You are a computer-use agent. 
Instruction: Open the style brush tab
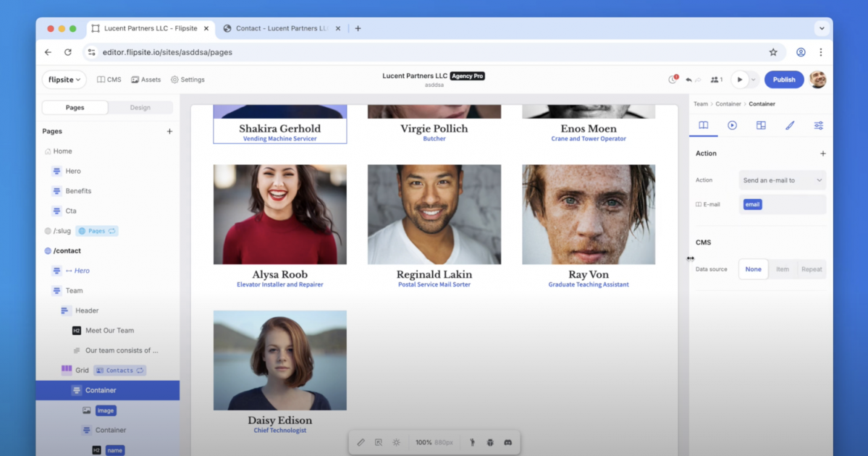(790, 126)
